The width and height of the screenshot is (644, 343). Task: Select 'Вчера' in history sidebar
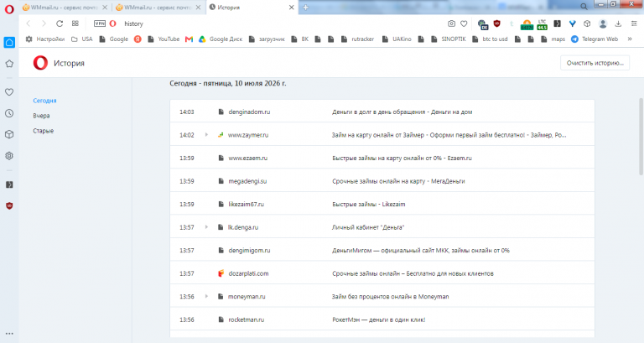coord(41,116)
